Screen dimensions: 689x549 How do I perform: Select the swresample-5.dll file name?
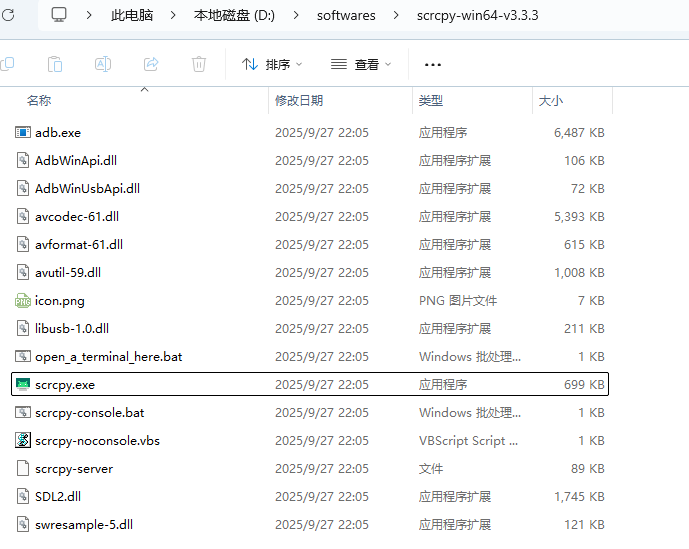[x=84, y=525]
